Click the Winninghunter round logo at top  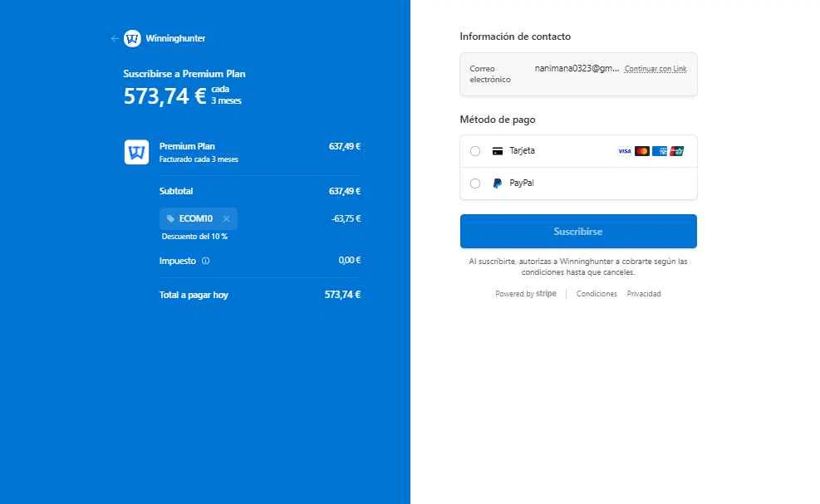pyautogui.click(x=132, y=38)
